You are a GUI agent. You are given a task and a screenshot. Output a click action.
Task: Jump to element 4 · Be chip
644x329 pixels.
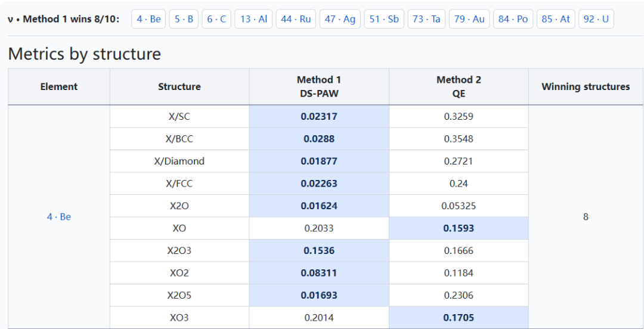148,19
